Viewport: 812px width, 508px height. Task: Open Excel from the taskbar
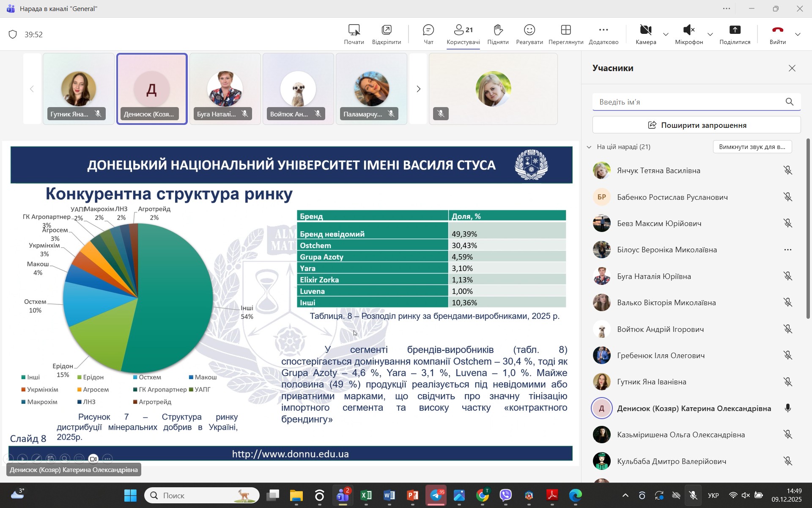point(366,495)
